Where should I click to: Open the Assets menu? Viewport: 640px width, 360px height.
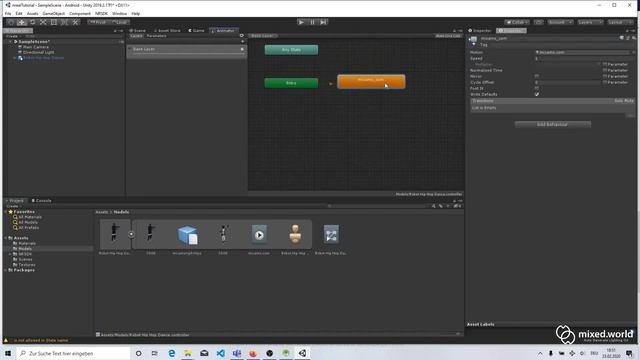coord(32,13)
